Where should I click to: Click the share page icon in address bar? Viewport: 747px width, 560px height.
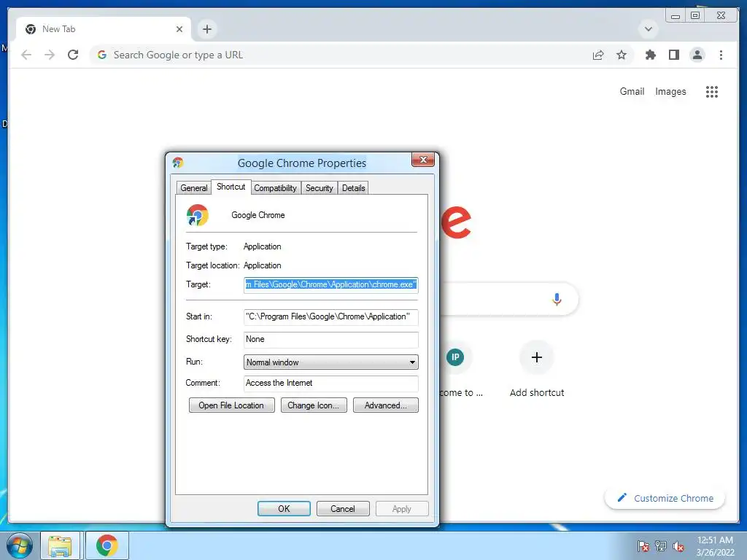pos(598,55)
